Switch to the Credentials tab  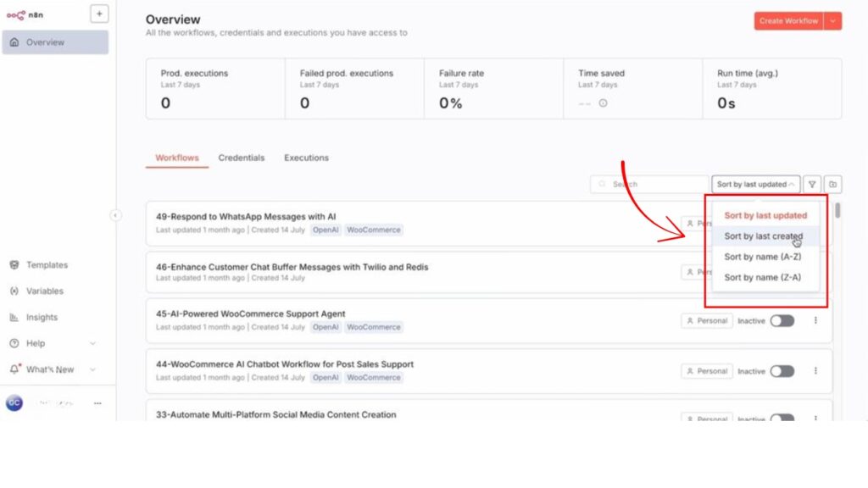pos(242,158)
